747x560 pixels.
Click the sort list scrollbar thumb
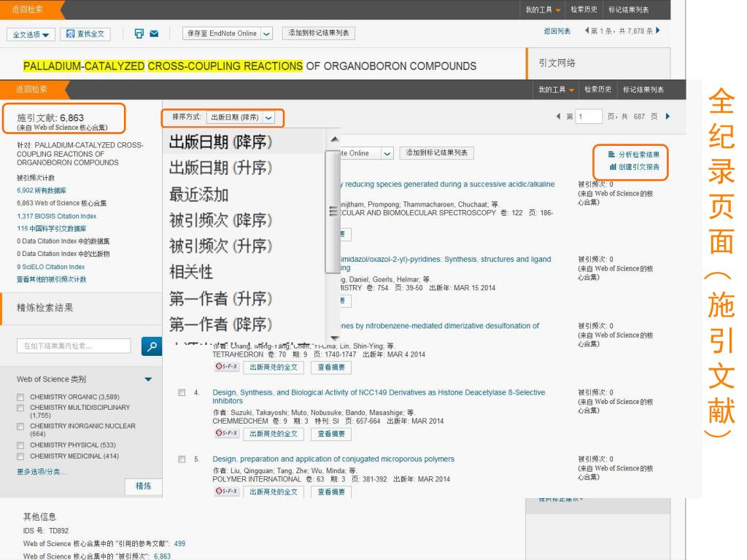tap(333, 211)
